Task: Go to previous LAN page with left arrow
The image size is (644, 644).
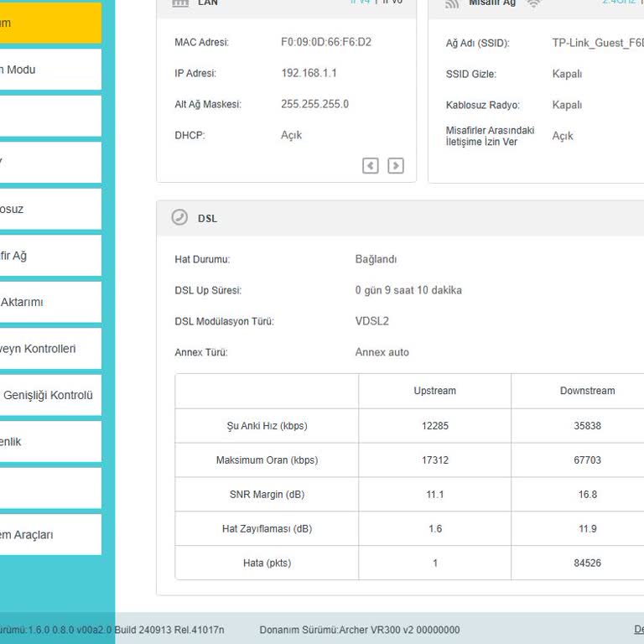Action: (371, 166)
